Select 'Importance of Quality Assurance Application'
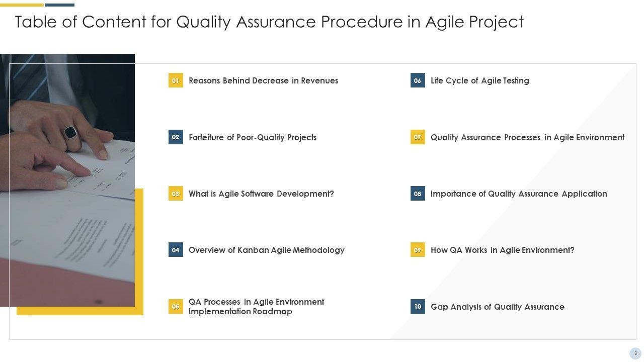 [519, 194]
